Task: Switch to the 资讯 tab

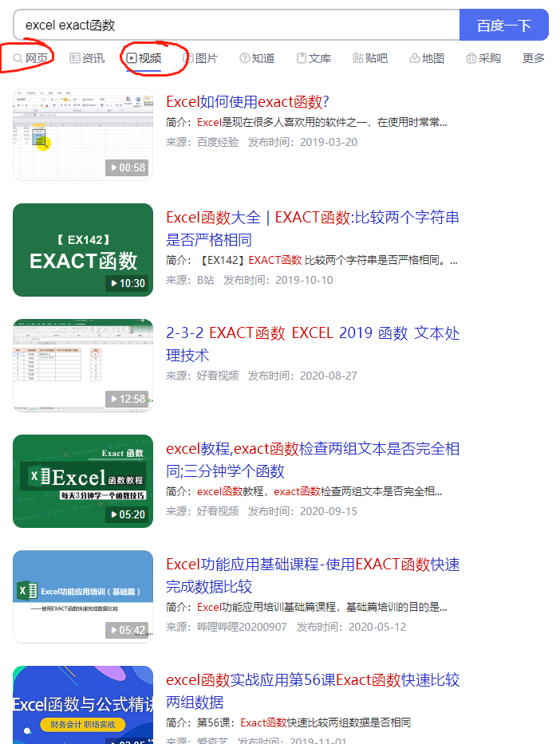Action: [x=87, y=58]
